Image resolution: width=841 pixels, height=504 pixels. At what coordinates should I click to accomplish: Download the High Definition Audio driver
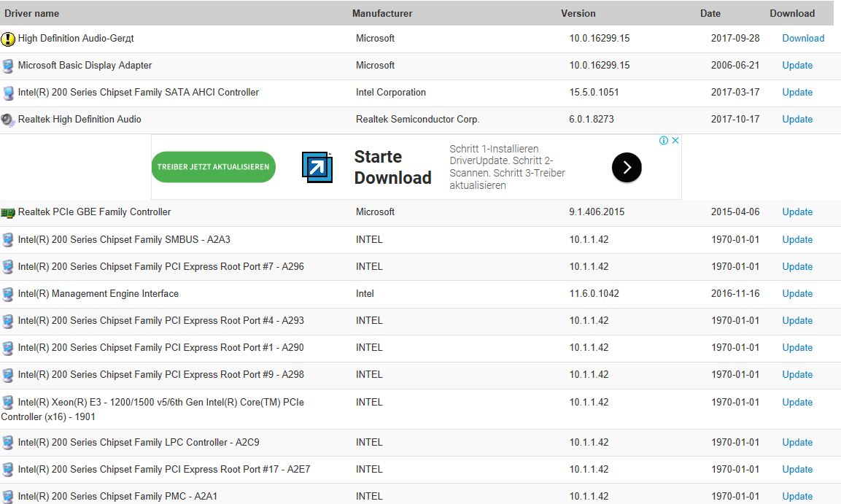[x=803, y=38]
